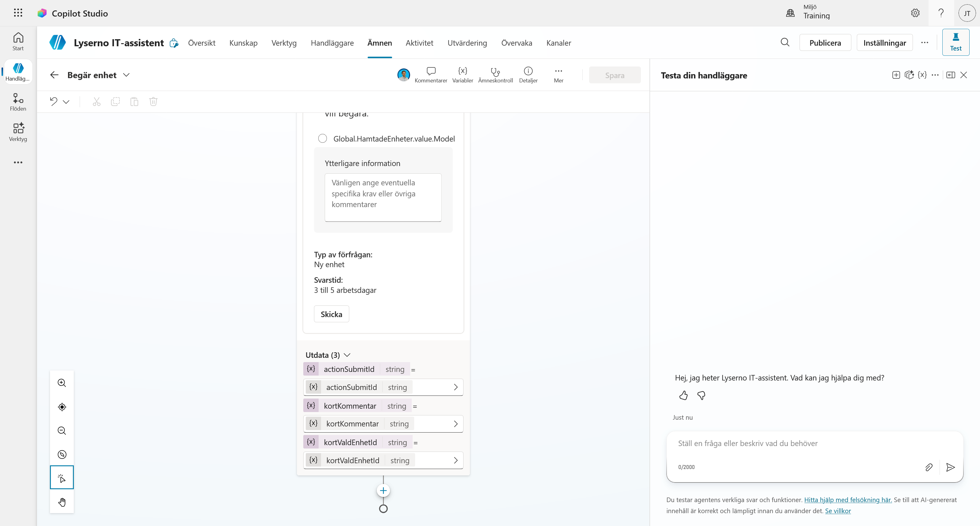Open the undo history dropdown arrow

click(x=66, y=101)
